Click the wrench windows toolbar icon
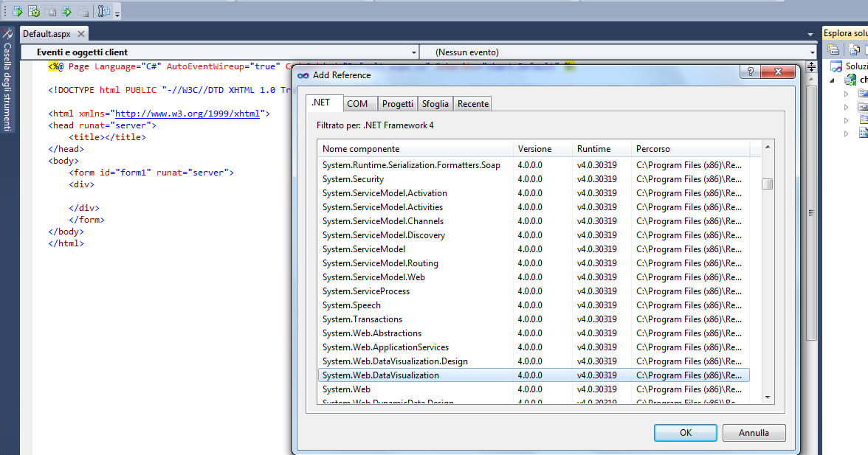868x455 pixels. pos(103,11)
